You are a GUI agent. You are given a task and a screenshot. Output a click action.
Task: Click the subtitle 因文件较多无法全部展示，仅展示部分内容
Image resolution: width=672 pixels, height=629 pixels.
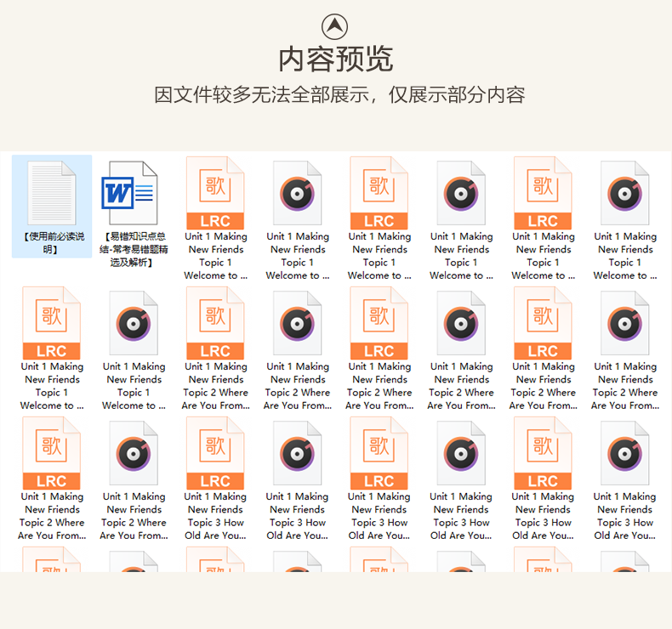coord(339,94)
